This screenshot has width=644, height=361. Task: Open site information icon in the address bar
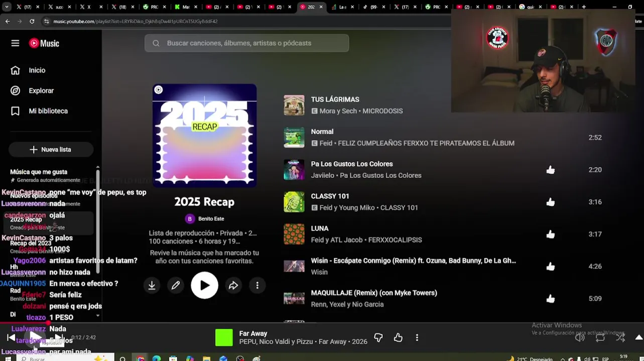point(46,22)
